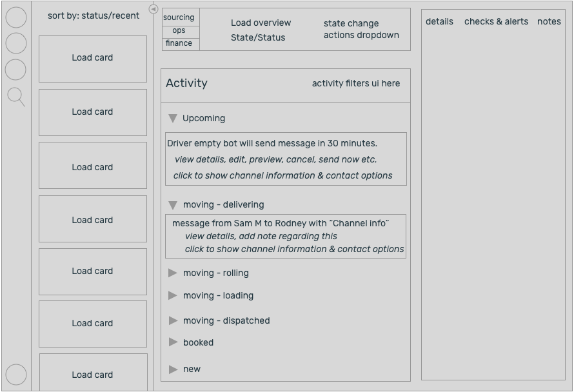
Task: Expand the moving - dispatched group
Action: [x=173, y=320]
